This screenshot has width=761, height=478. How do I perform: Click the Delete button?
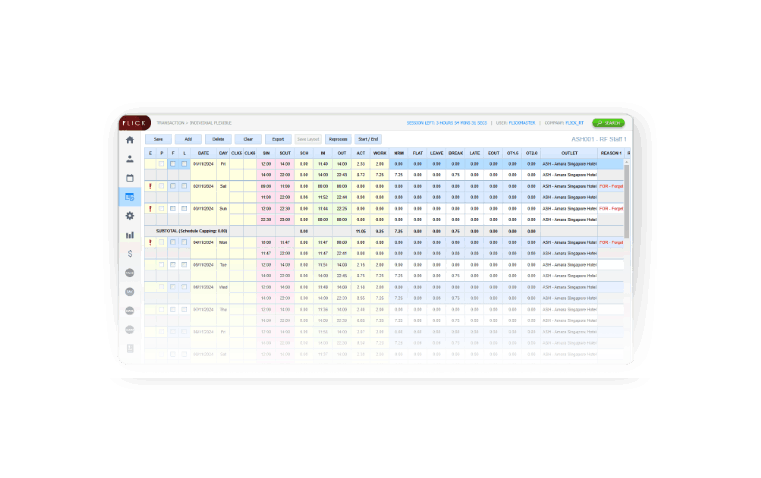click(x=218, y=139)
